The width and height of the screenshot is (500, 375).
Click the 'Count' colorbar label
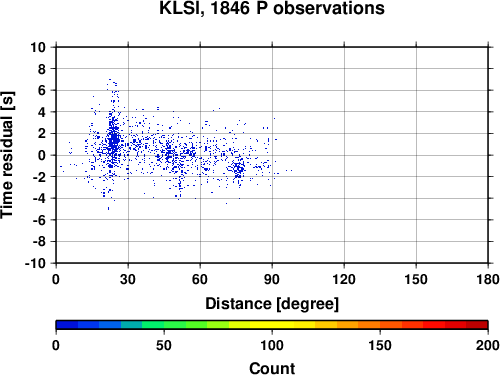click(272, 368)
